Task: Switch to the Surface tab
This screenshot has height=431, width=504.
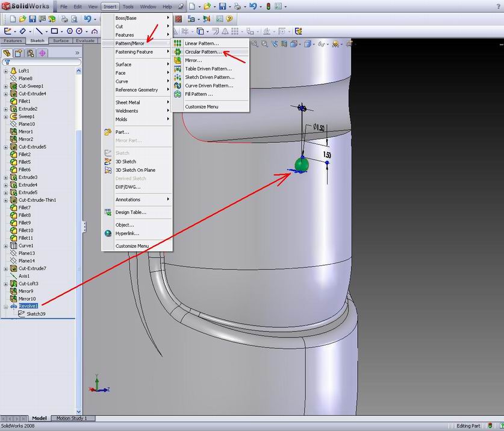Action: pyautogui.click(x=60, y=40)
